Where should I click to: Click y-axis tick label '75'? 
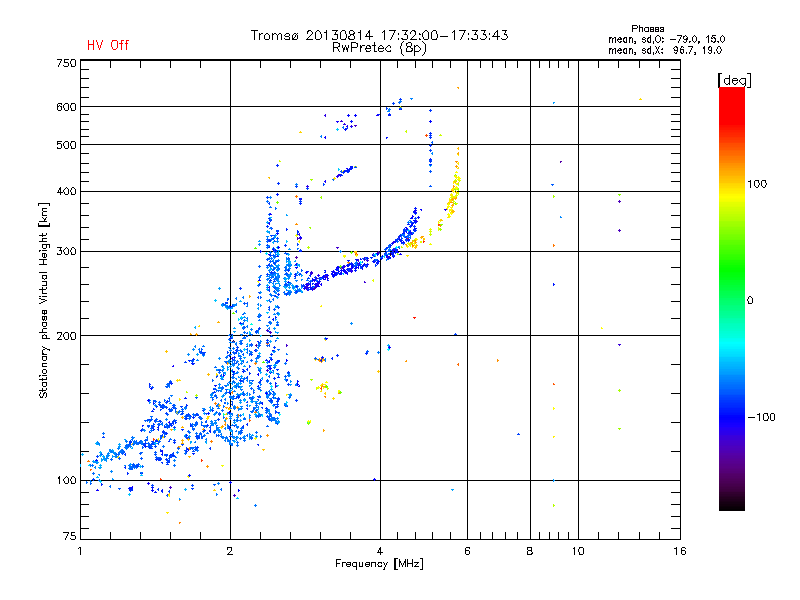click(70, 536)
